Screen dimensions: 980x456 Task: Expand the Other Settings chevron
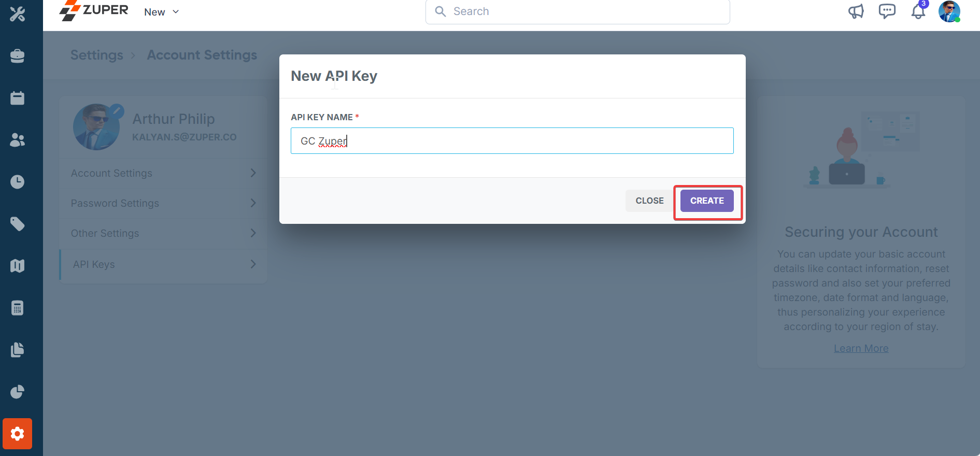pyautogui.click(x=253, y=233)
